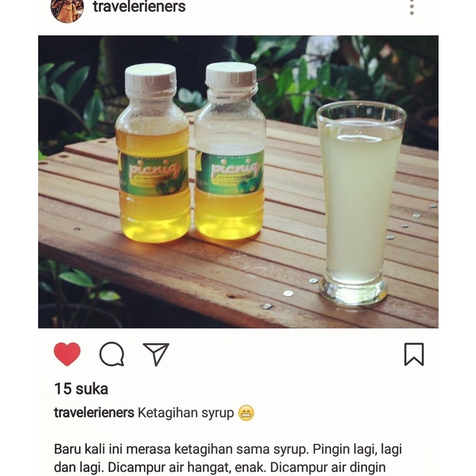
Task: Click the green picniq label on the left bottle
Action: [153, 173]
